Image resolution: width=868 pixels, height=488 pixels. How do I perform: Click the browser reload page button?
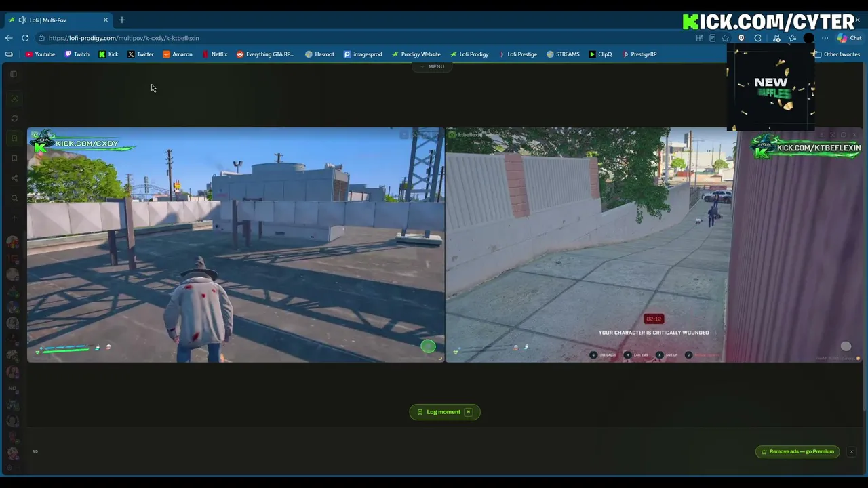[x=25, y=38]
